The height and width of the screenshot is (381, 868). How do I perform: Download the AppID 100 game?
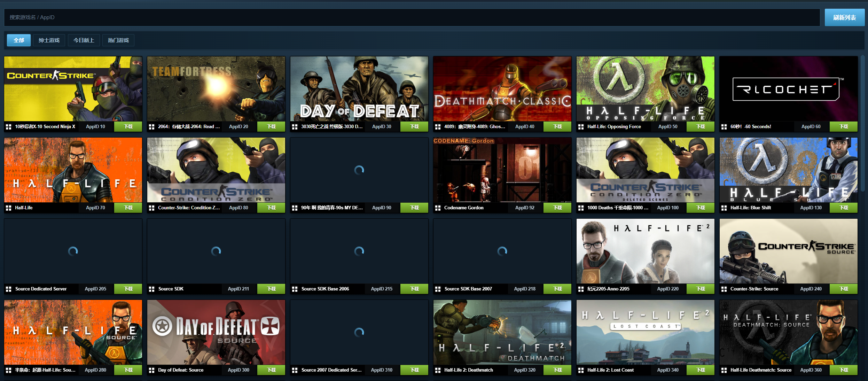[701, 208]
